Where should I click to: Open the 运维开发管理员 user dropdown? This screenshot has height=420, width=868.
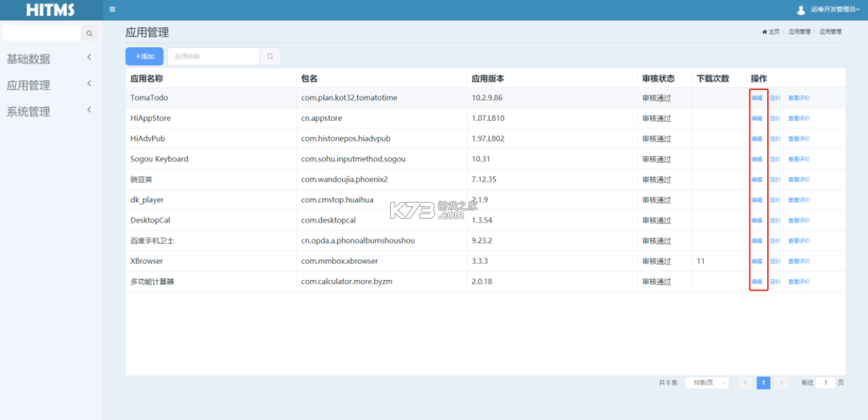[x=835, y=10]
